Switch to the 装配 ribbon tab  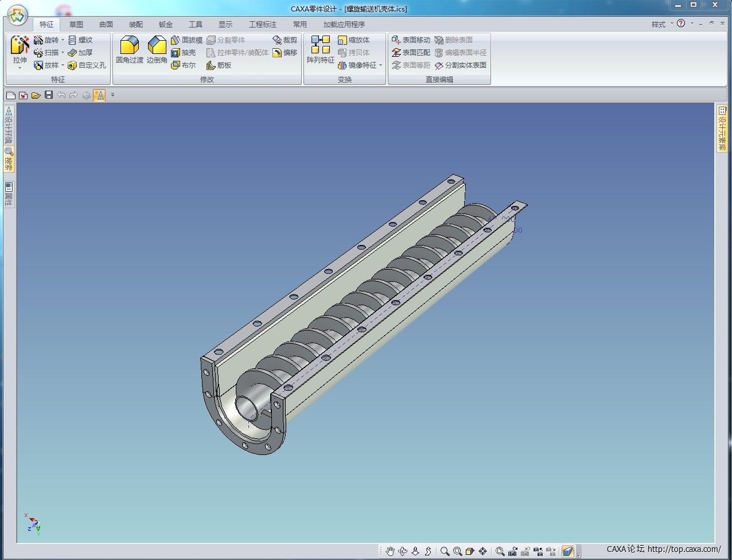point(136,24)
